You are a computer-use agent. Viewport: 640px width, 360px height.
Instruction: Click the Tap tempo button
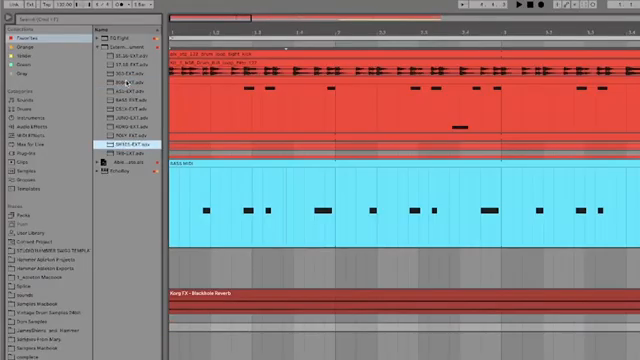47,4
